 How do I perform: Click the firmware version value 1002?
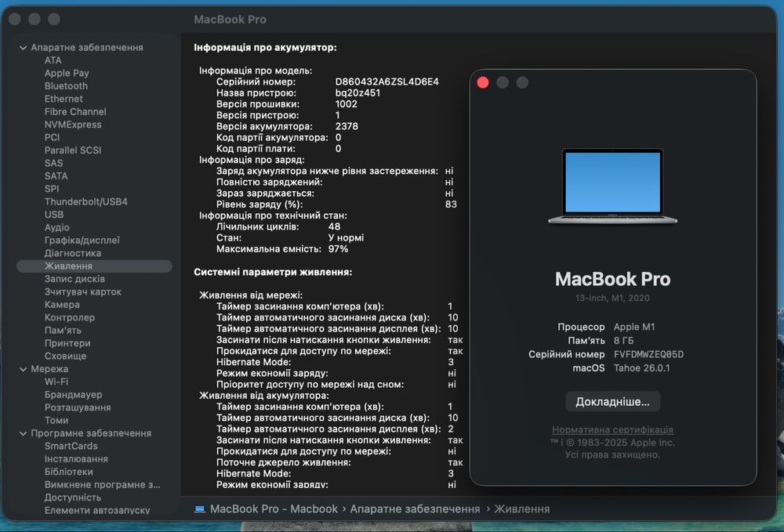pos(346,104)
